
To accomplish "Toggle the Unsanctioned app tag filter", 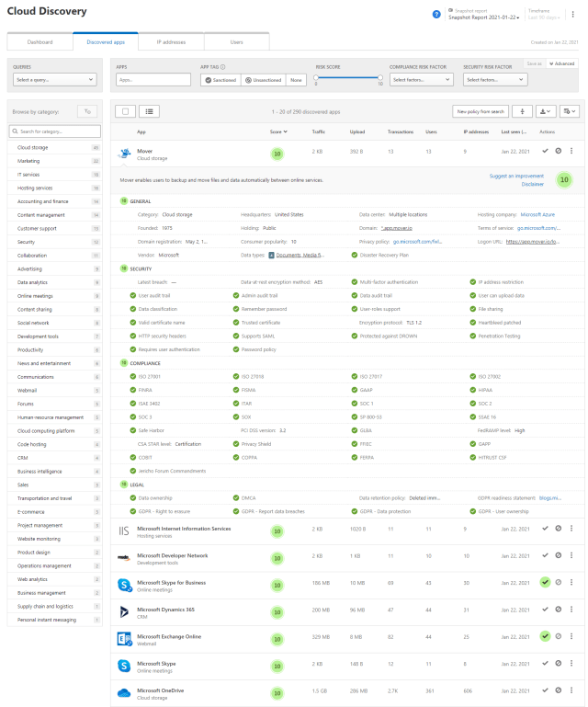I will (x=263, y=80).
